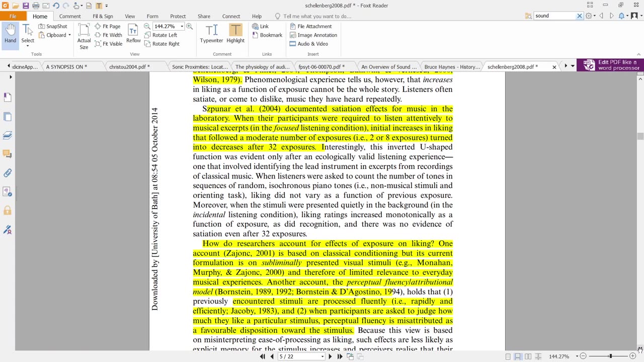Open status bar zoom level dropdown
This screenshot has width=644, height=362.
click(x=577, y=356)
